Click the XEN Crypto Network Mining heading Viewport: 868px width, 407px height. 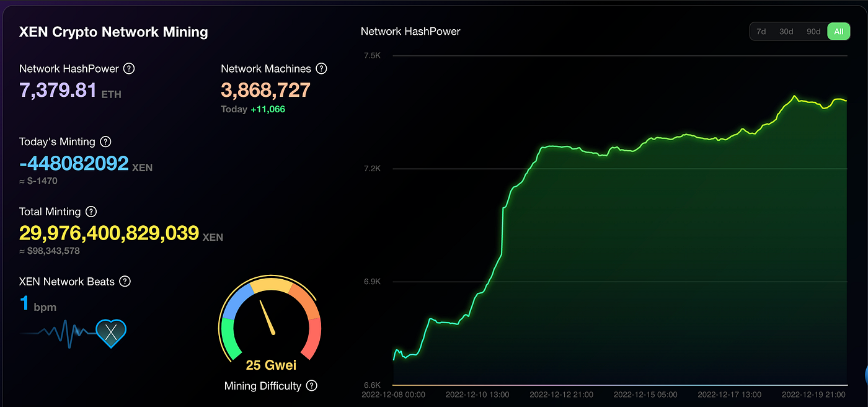click(113, 32)
